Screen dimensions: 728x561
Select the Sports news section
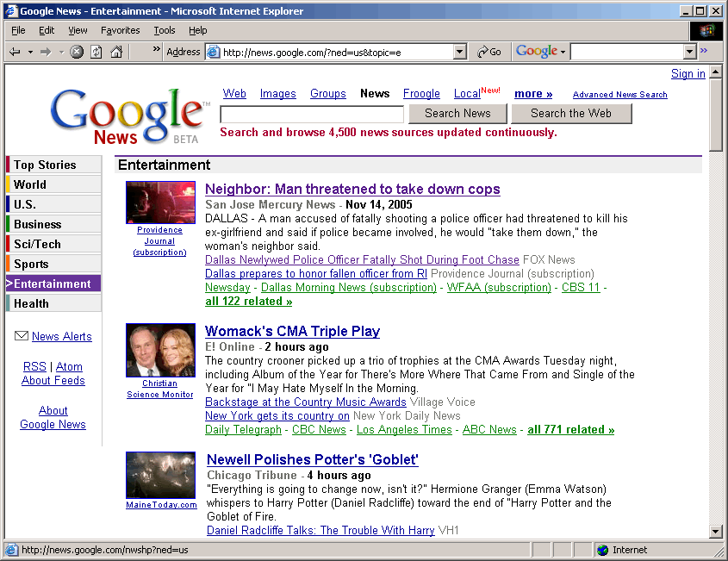[54, 264]
